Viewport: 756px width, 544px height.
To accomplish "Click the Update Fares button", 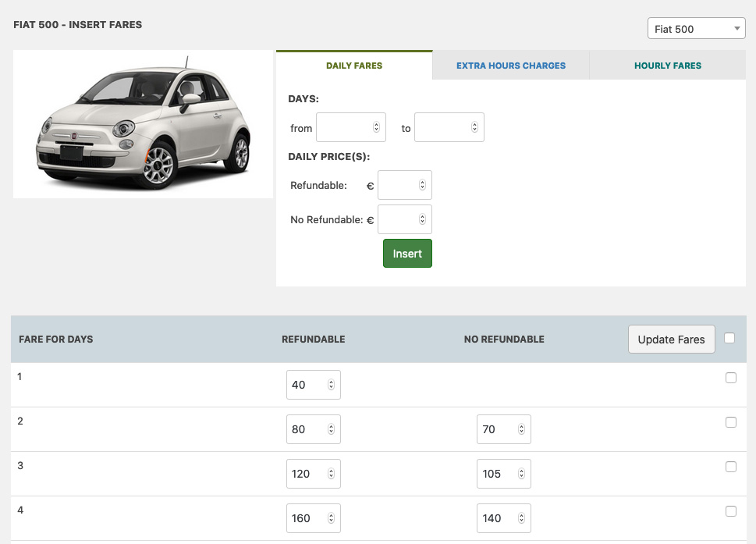I will [671, 339].
